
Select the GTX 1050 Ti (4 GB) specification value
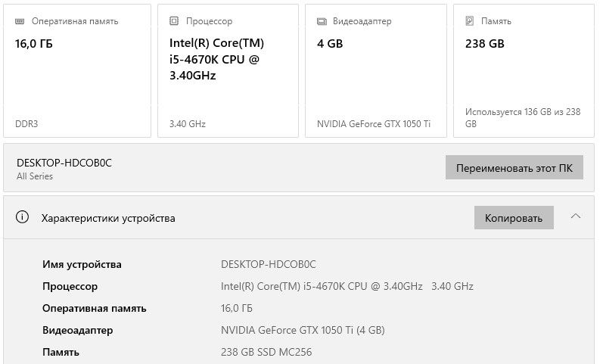coord(303,330)
